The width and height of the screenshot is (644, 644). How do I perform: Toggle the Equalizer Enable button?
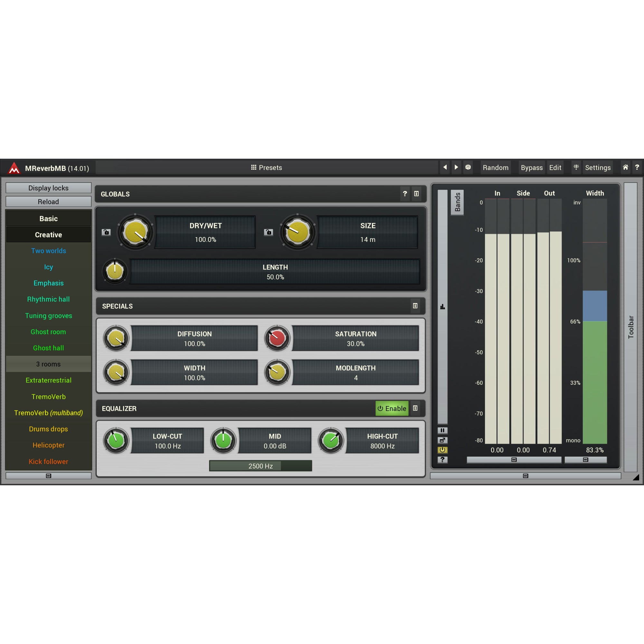tap(392, 408)
